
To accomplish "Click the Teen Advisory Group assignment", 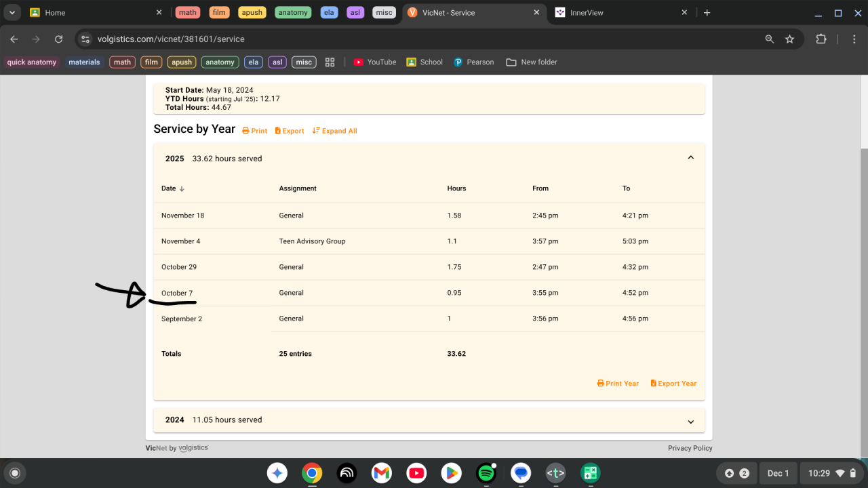I will [x=312, y=241].
